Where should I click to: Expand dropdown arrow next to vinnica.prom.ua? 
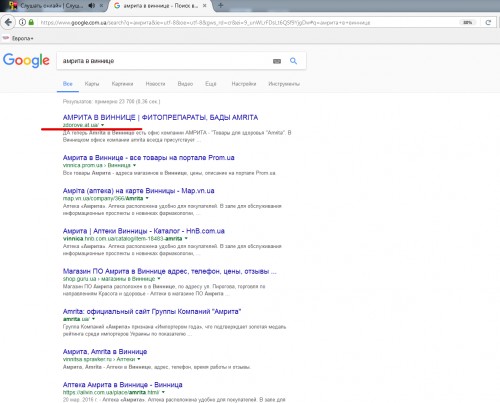[134, 165]
